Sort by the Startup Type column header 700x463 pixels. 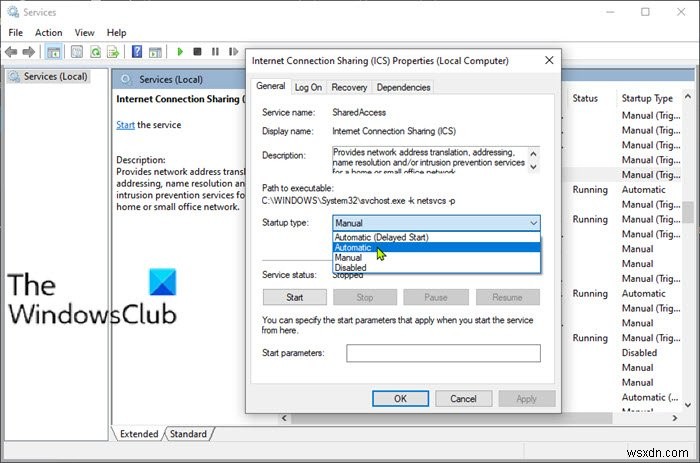(x=647, y=98)
